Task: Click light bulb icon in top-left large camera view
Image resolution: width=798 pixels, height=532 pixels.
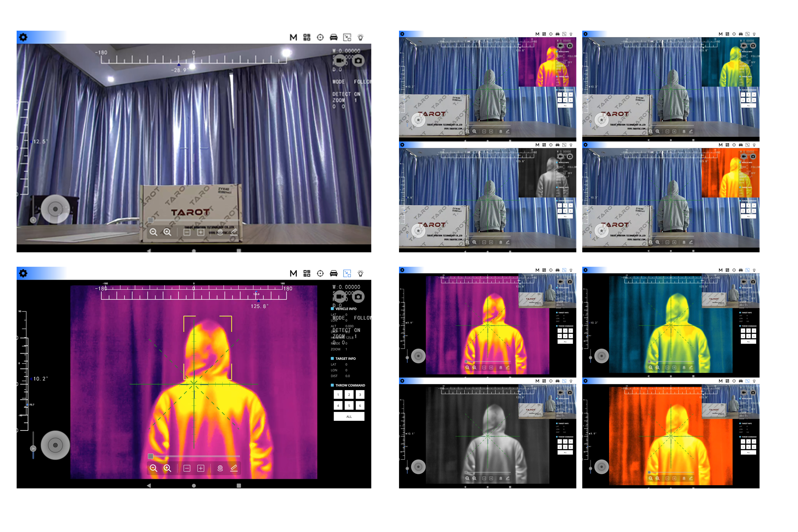Action: (x=361, y=37)
